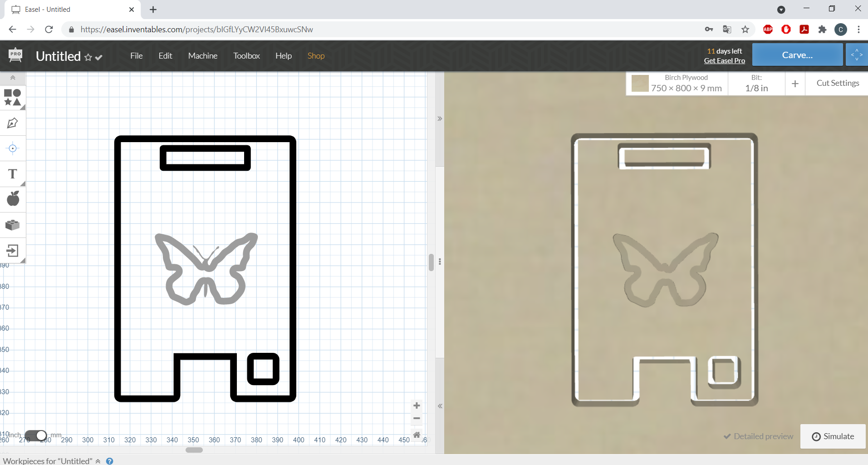
Task: Open the Machine menu
Action: tap(202, 55)
